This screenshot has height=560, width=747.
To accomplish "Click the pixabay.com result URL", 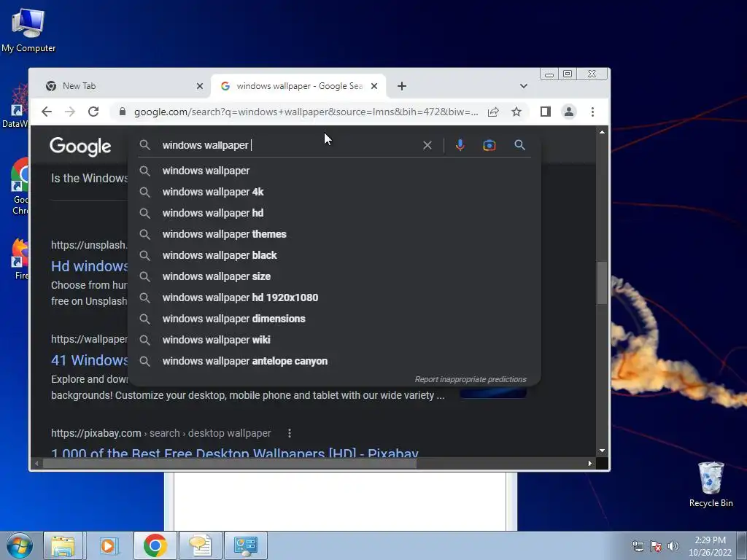I will pyautogui.click(x=161, y=433).
